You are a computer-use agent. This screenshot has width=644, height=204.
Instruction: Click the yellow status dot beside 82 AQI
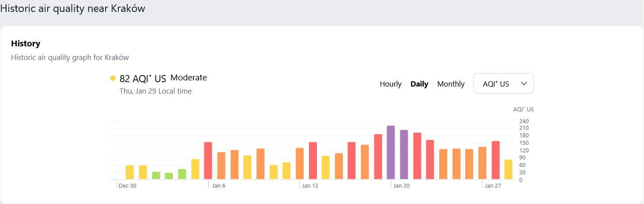[x=113, y=78]
